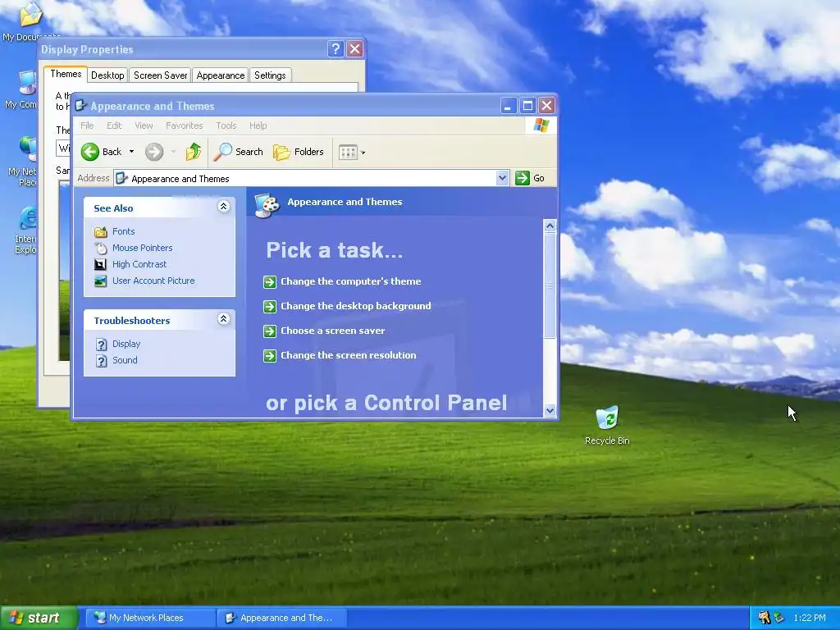Switch to Settings tab in Display Properties
The image size is (840, 630).
click(270, 75)
